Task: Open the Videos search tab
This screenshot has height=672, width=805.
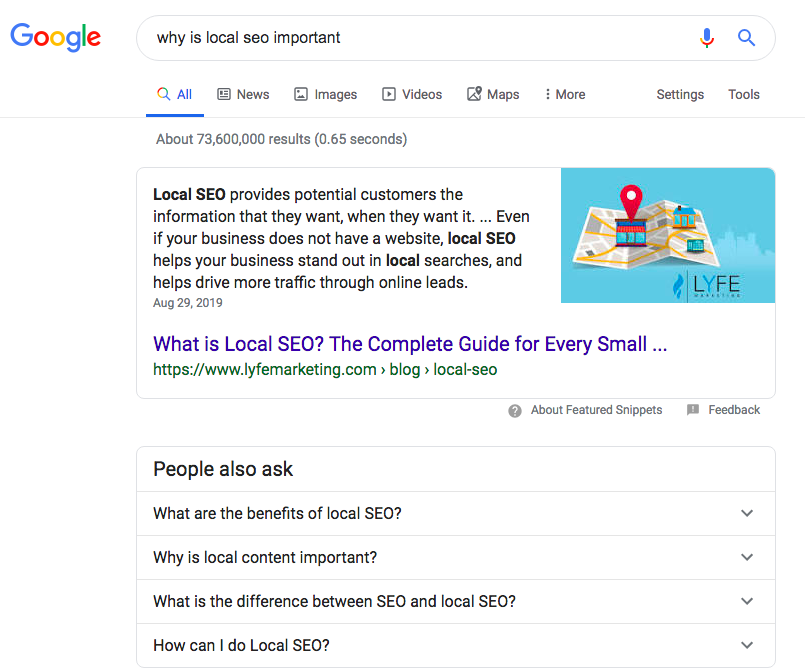Action: pos(412,94)
